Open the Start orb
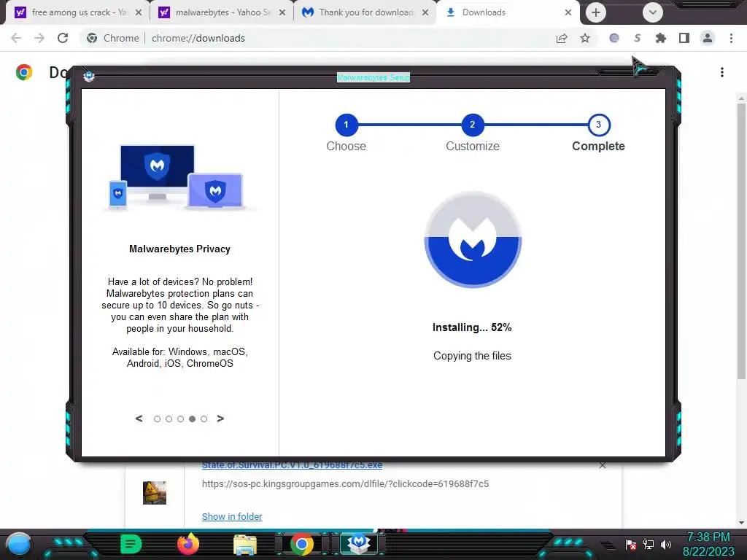Screen dimensions: 747x560 click(19, 544)
